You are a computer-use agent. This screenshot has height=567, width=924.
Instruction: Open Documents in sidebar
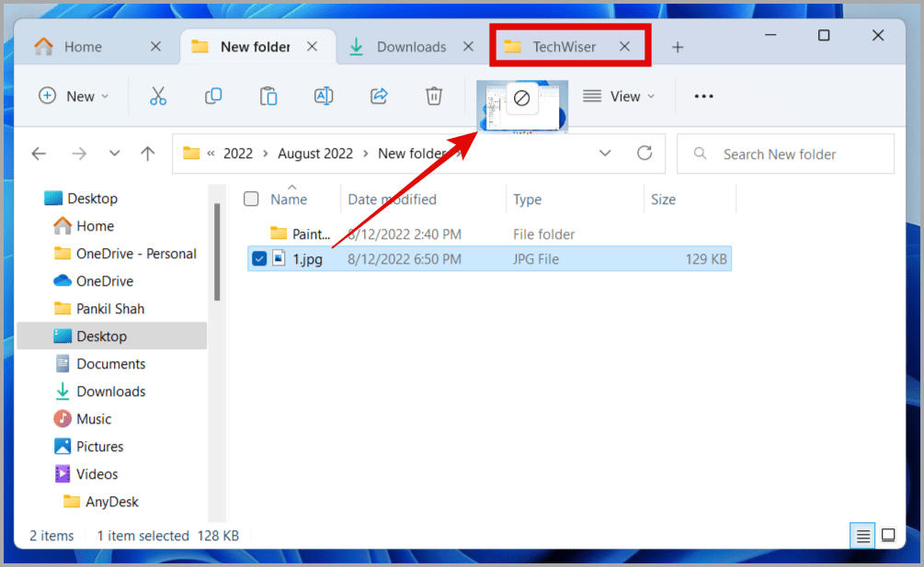[110, 364]
